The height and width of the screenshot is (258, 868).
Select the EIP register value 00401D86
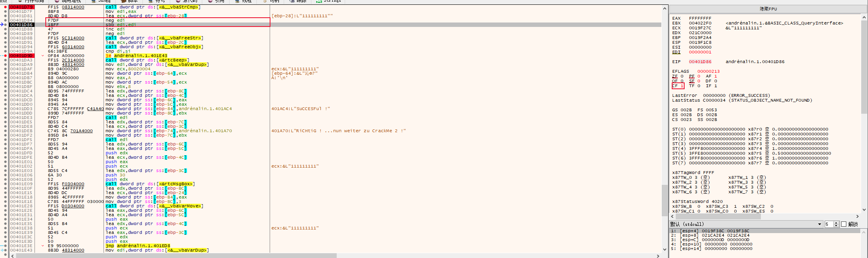(x=700, y=61)
